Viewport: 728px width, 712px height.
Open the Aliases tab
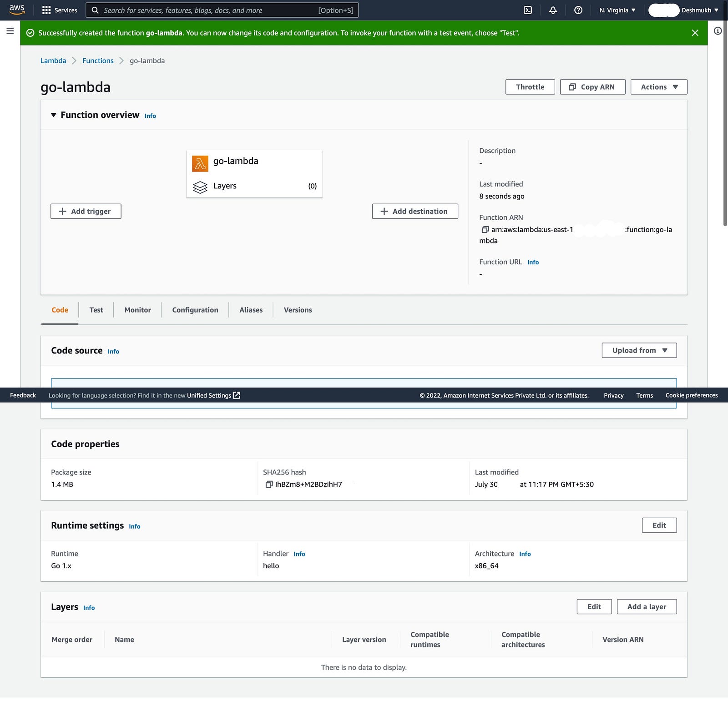(x=251, y=310)
